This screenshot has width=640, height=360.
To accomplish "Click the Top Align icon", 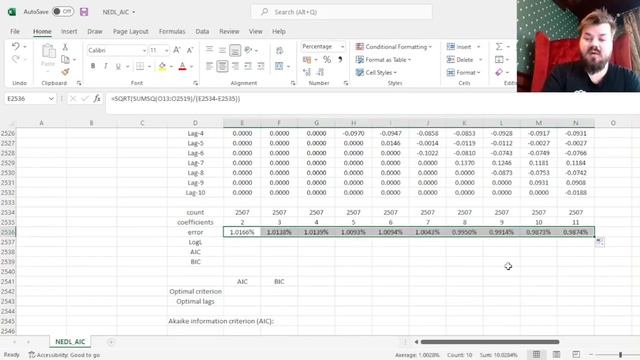I will (209, 50).
